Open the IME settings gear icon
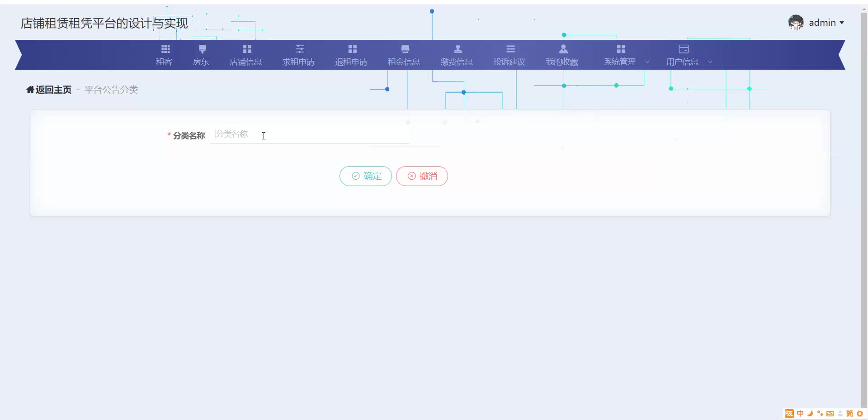Image resolution: width=868 pixels, height=420 pixels. pyautogui.click(x=860, y=414)
